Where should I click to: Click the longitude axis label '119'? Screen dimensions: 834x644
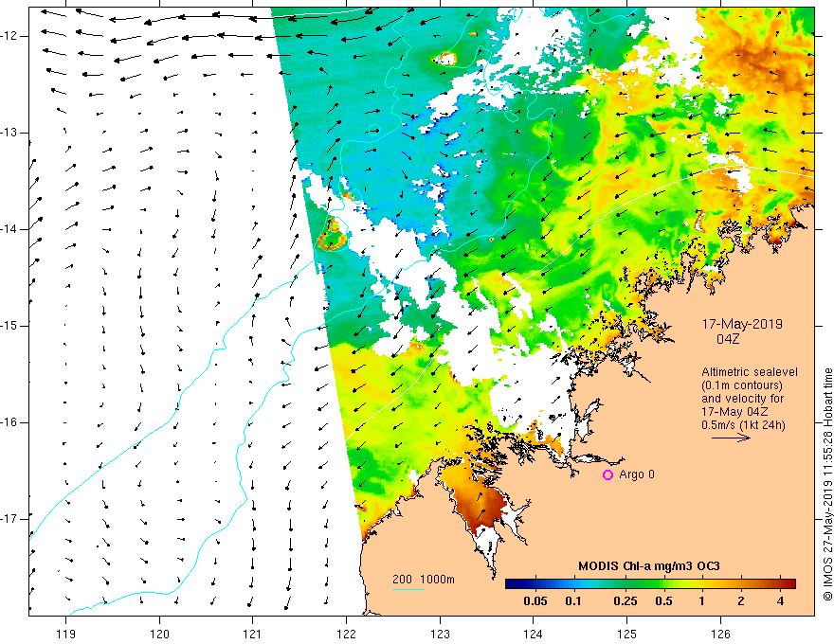tap(66, 634)
